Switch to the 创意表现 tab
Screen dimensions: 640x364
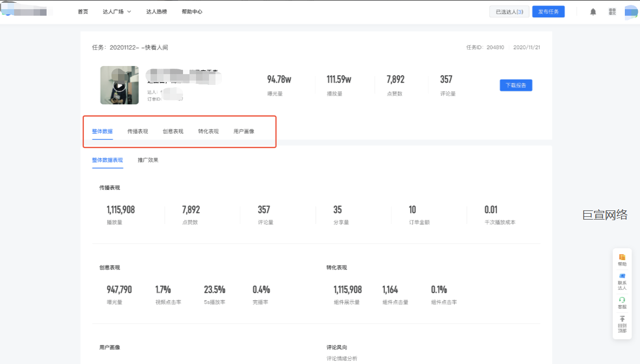[x=173, y=131]
